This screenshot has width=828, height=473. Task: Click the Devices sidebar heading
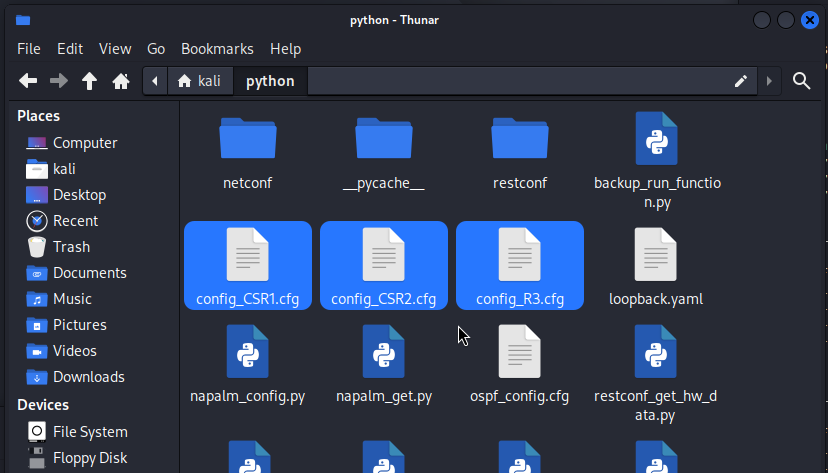[43, 405]
